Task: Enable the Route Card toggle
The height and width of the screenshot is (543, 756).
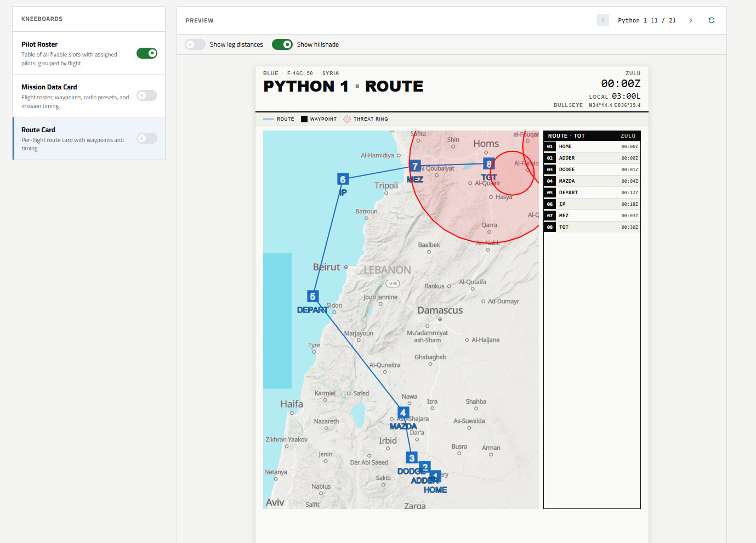Action: (x=147, y=138)
